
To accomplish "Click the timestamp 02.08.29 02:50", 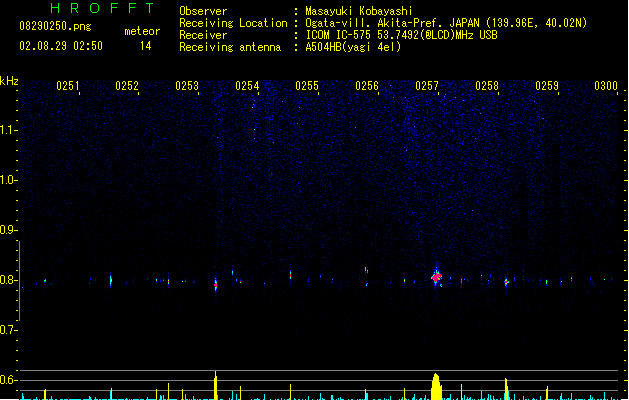I will [61, 46].
